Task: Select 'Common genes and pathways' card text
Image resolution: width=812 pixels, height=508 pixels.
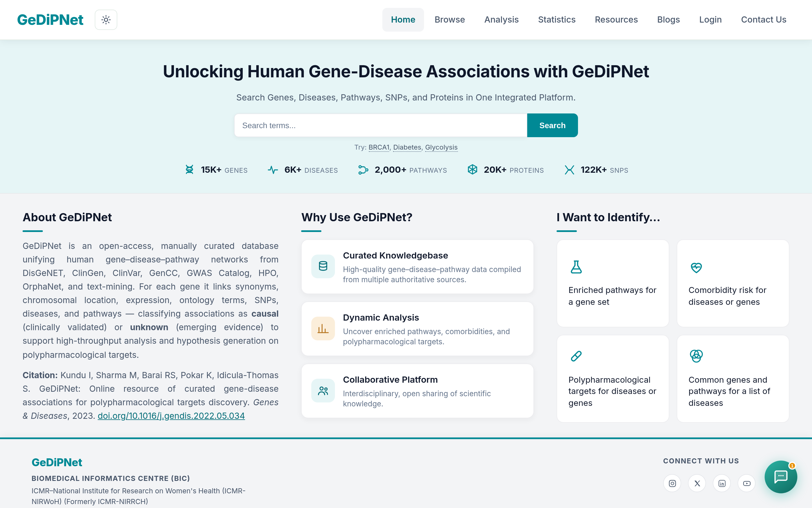Action: [x=729, y=391]
